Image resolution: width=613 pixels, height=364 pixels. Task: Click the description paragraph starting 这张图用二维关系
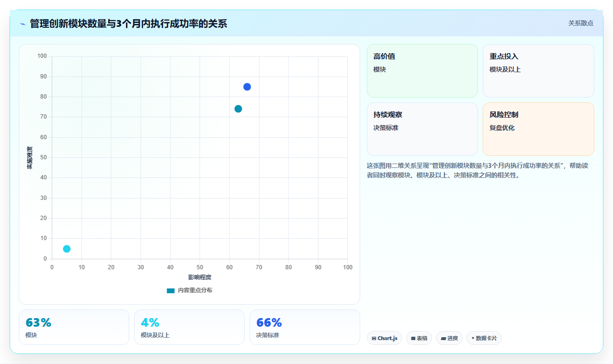click(x=480, y=170)
